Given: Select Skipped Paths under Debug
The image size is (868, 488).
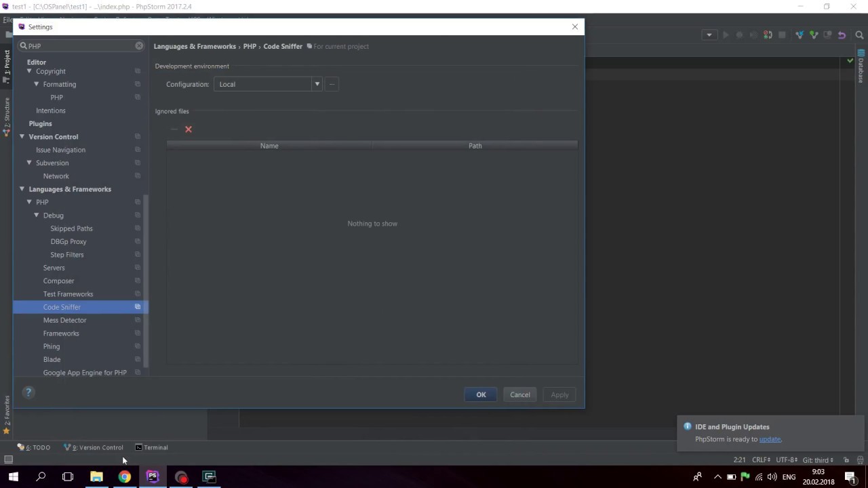Looking at the screenshot, I should point(71,228).
